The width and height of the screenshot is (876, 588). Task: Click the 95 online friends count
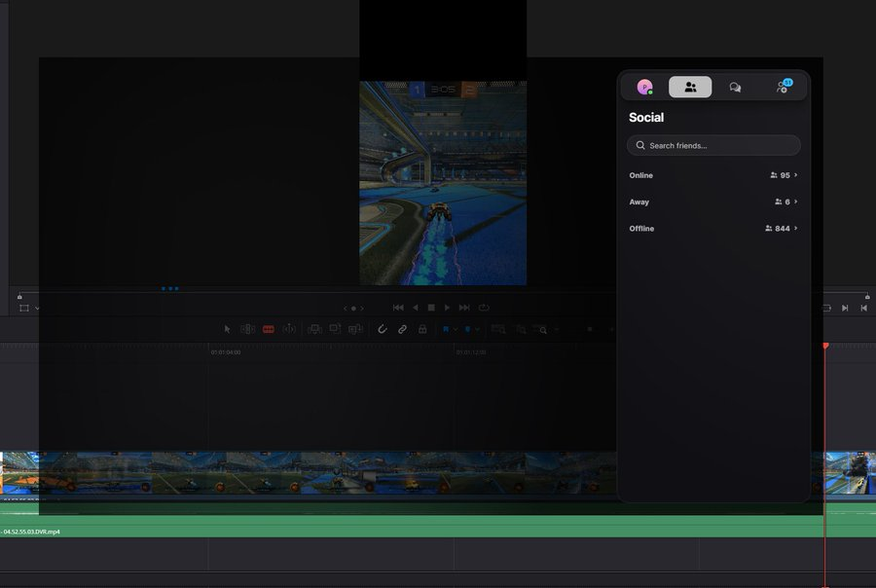tap(781, 175)
